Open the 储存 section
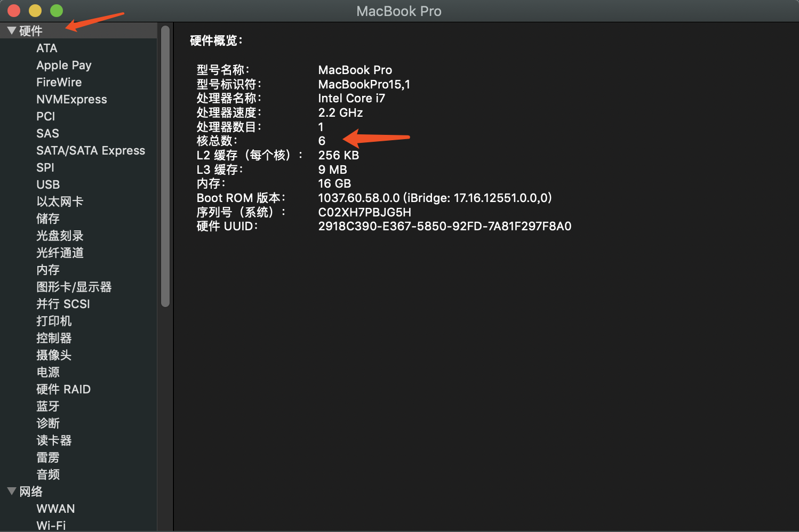 [x=48, y=219]
